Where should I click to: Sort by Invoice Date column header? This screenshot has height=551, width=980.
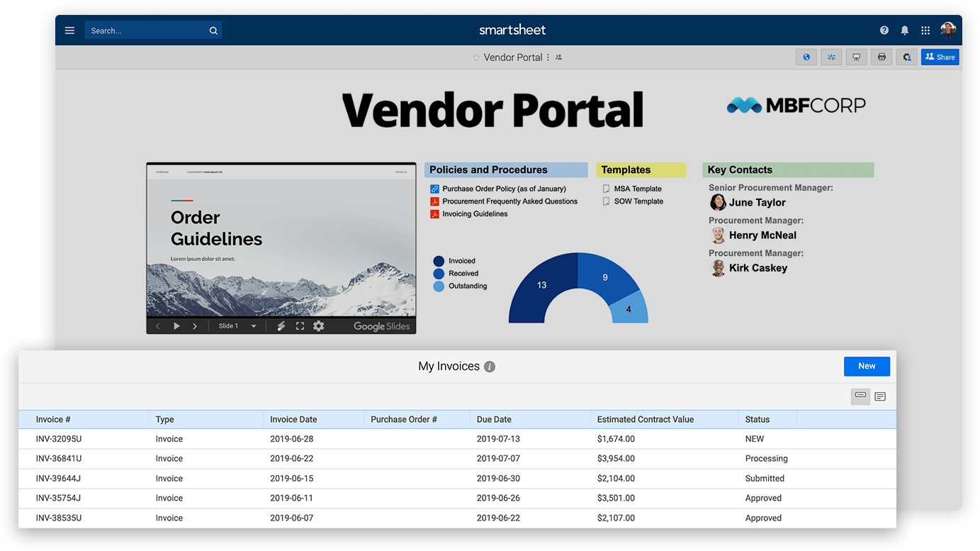point(293,419)
